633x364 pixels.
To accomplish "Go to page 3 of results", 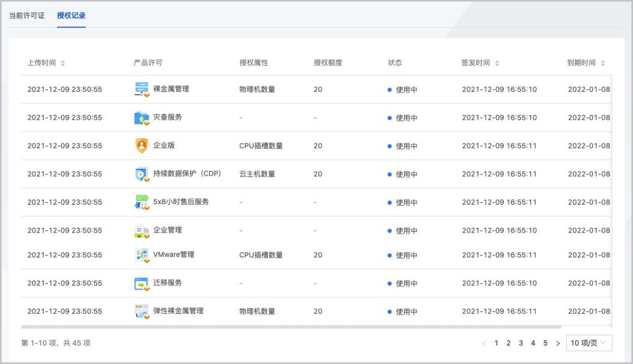I will [x=521, y=343].
